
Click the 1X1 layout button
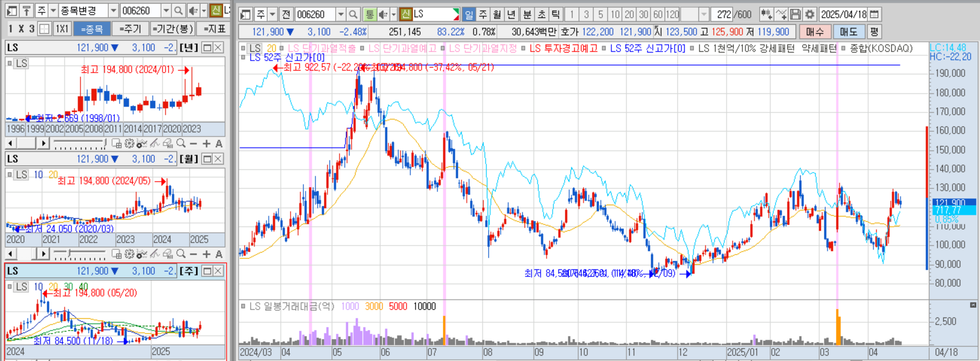(62, 29)
